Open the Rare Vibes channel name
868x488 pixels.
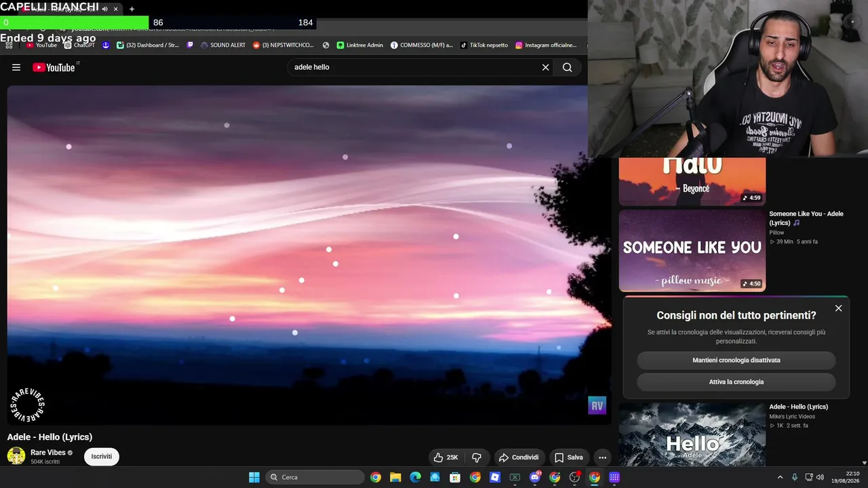[x=48, y=452]
